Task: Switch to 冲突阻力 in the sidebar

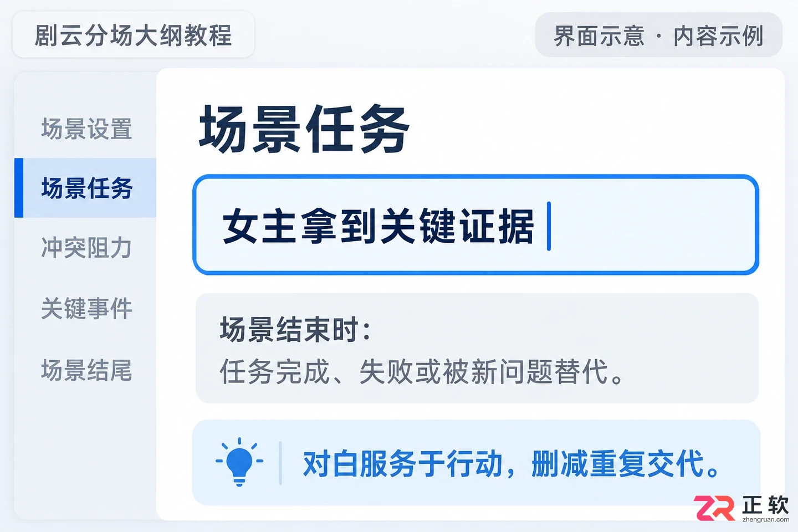Action: click(86, 248)
